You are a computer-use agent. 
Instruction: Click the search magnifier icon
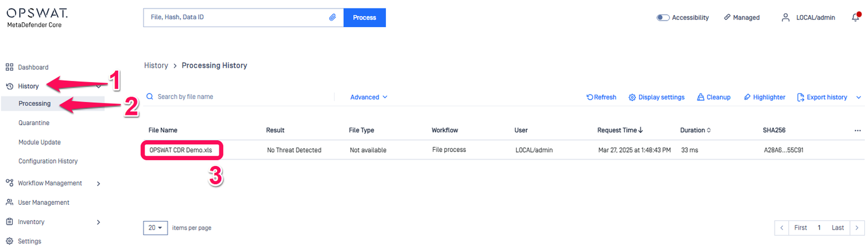click(149, 97)
